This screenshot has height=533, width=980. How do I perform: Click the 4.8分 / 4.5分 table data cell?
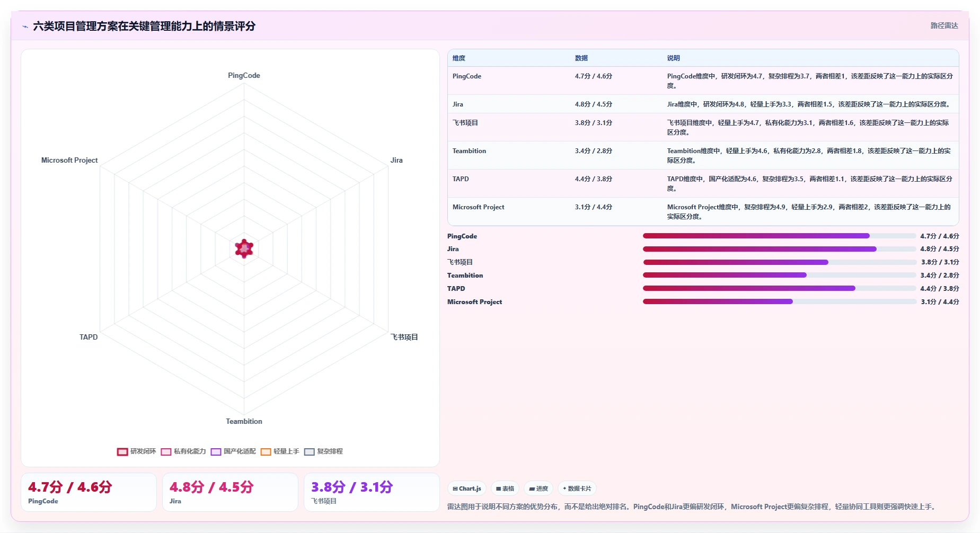tap(594, 104)
